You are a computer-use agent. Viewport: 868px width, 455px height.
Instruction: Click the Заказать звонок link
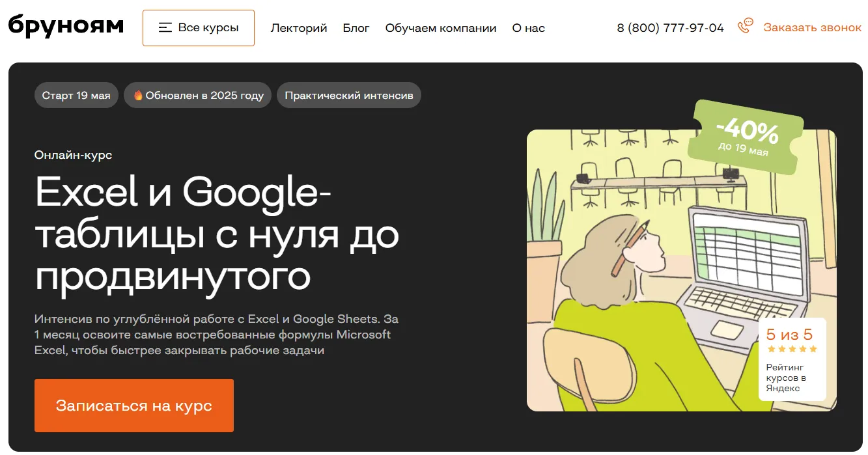813,28
